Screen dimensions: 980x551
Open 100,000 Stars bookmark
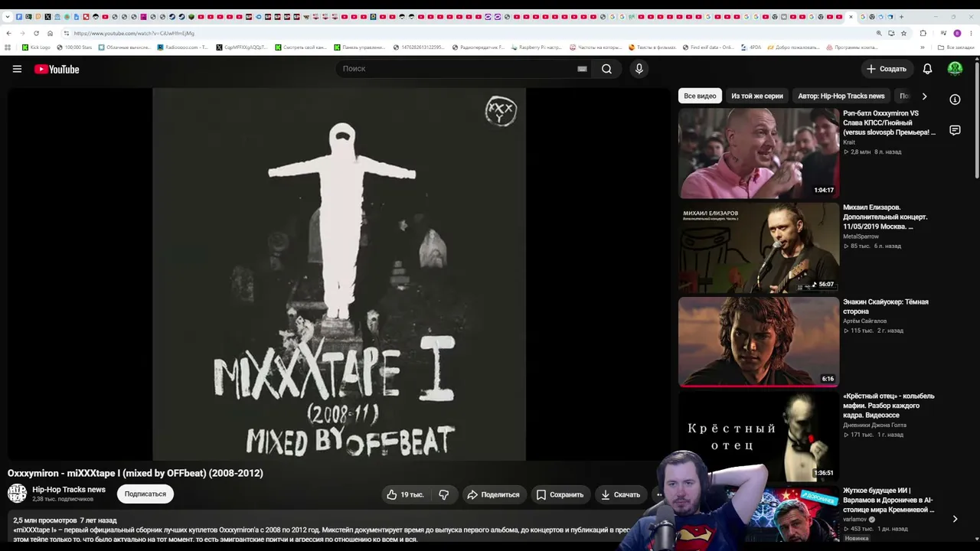pos(74,47)
